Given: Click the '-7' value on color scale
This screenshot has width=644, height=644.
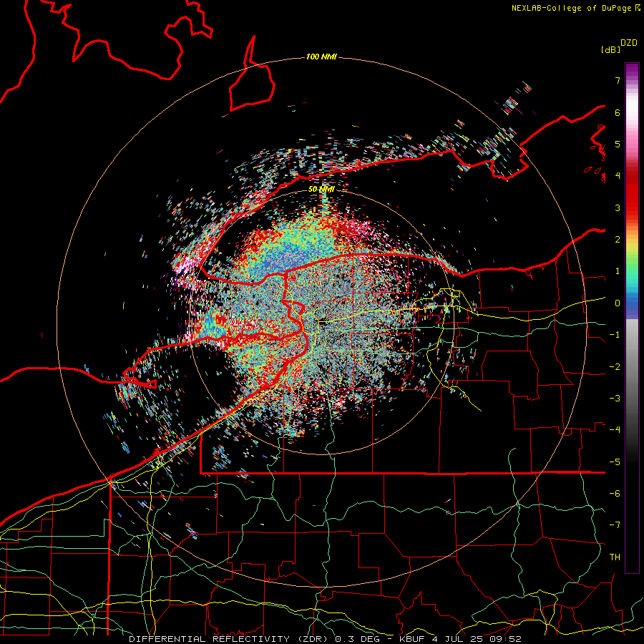Looking at the screenshot, I should 615,525.
